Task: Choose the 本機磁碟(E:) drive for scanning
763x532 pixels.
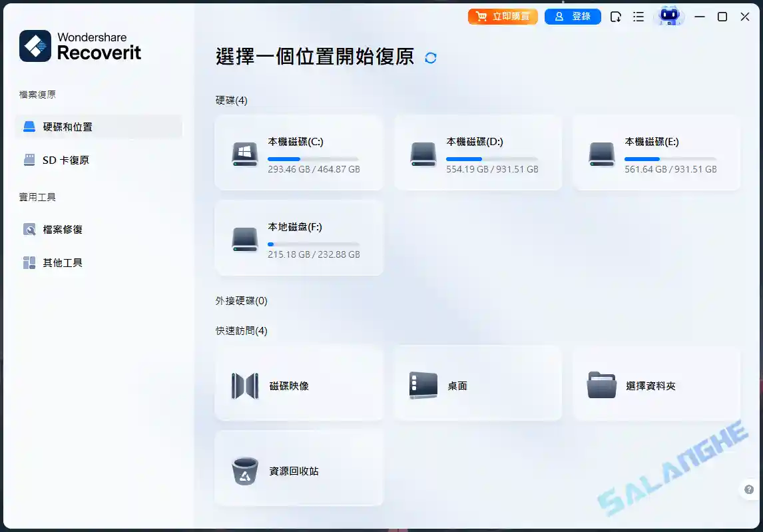Action: click(656, 152)
